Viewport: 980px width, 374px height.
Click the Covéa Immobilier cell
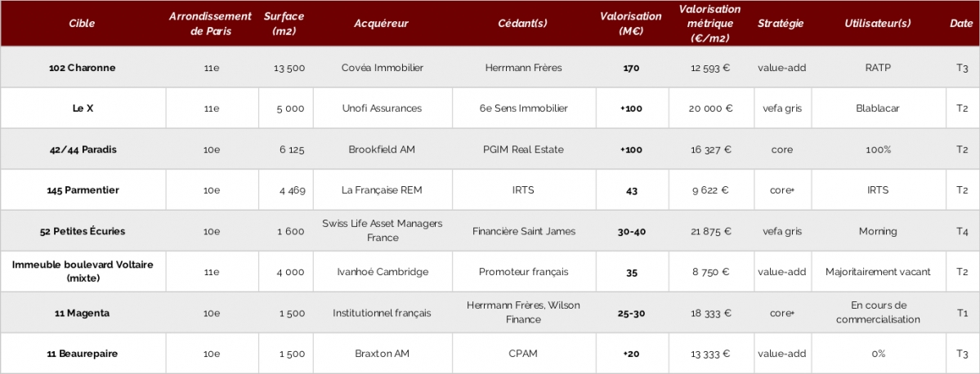[383, 68]
